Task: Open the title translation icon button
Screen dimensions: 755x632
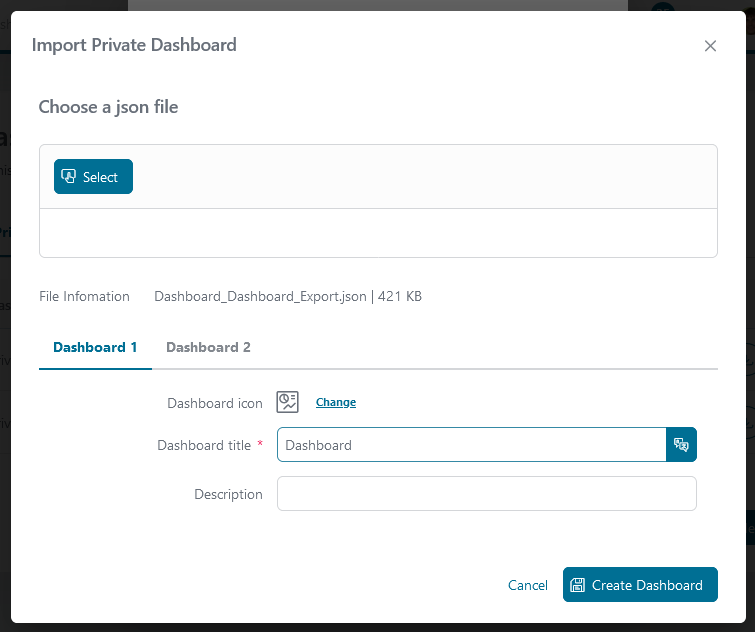Action: click(x=681, y=444)
